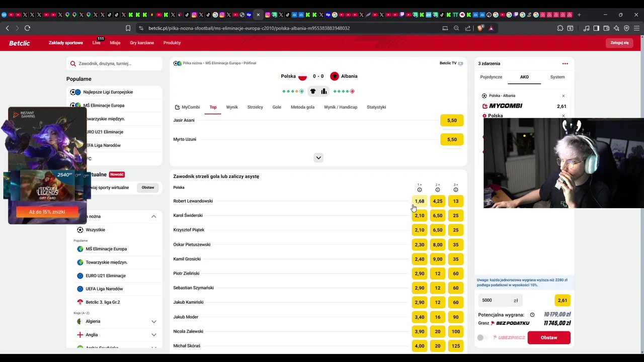Screen dimensions: 644x362
Task: Open the match statistics bar-chart icon
Action: click(324, 91)
